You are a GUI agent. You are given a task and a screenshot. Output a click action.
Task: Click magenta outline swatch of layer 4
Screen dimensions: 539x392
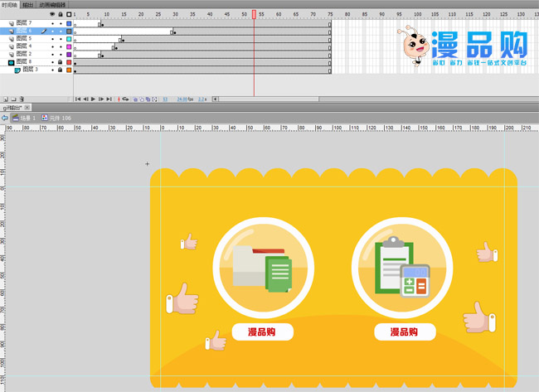click(x=69, y=46)
